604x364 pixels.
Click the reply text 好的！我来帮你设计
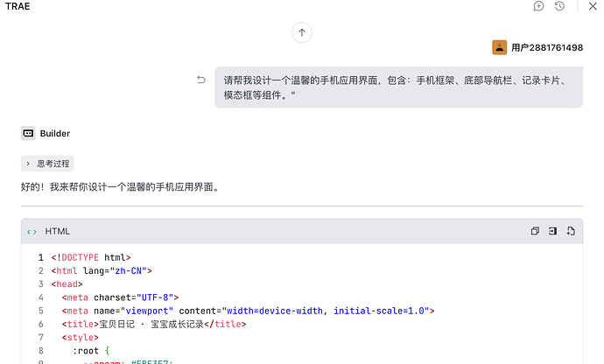pos(121,187)
